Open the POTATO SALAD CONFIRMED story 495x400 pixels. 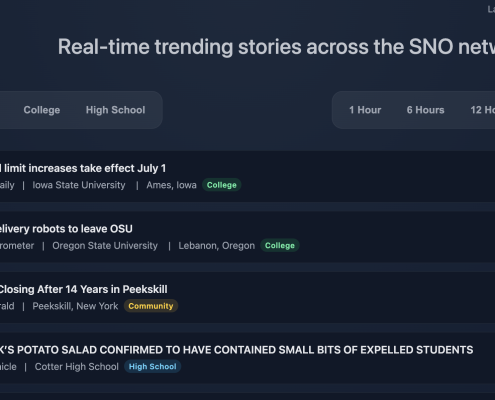pyautogui.click(x=236, y=350)
